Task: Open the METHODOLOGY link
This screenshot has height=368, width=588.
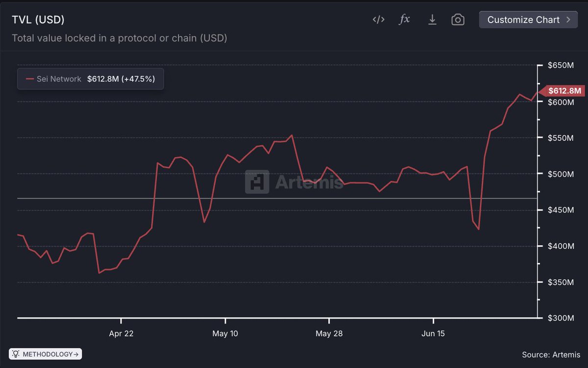Action: pos(46,354)
